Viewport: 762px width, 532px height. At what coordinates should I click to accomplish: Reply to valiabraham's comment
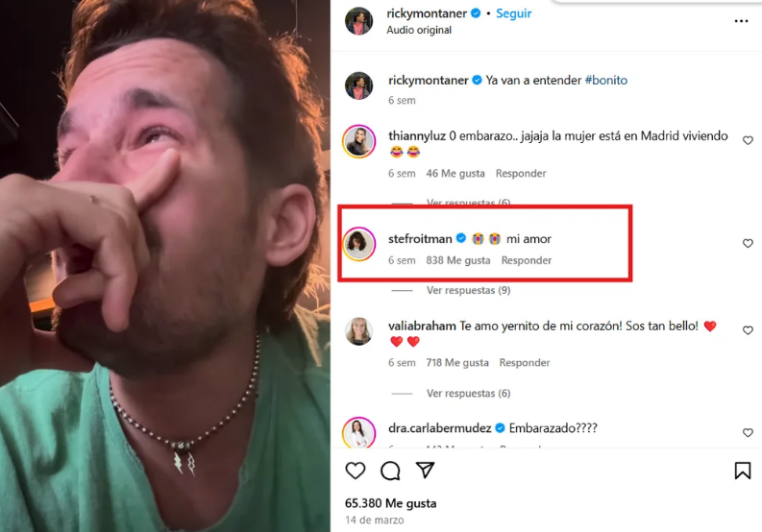[x=525, y=363]
